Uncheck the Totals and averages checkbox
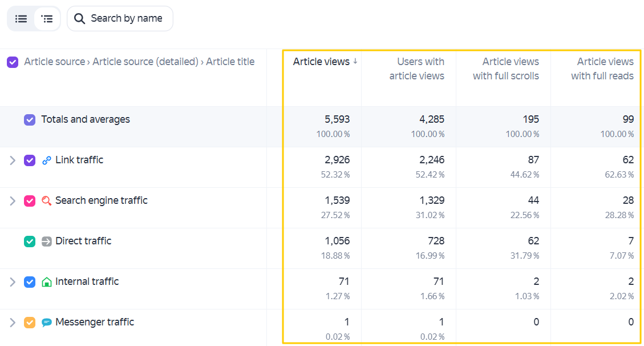The image size is (644, 346). 30,119
